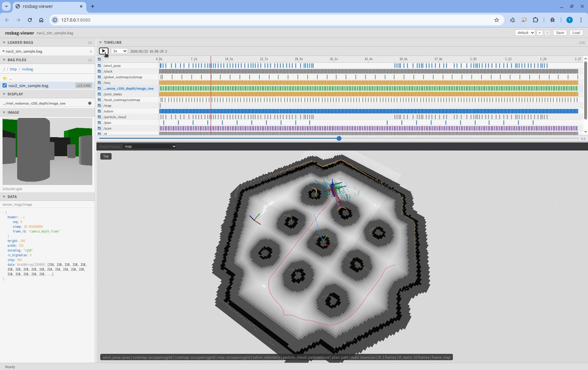The height and width of the screenshot is (370, 588).
Task: Click the 3D occupancy map view
Action: coord(342,256)
